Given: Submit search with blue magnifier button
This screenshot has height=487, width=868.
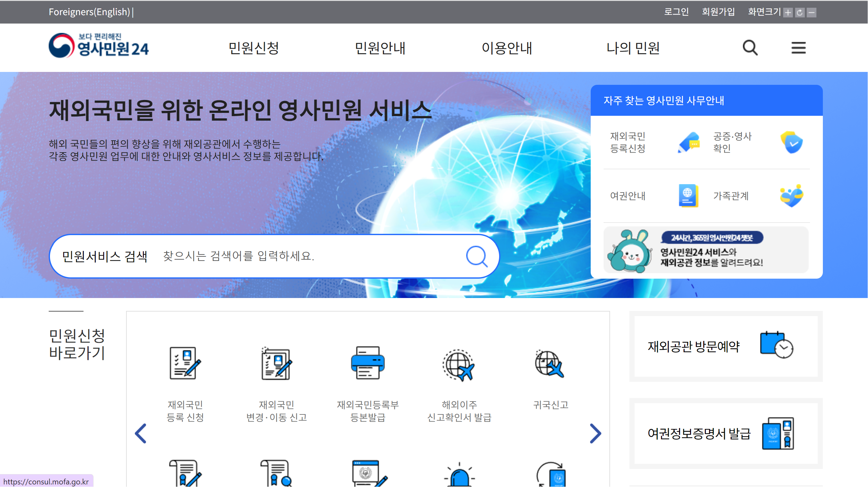Looking at the screenshot, I should (477, 256).
